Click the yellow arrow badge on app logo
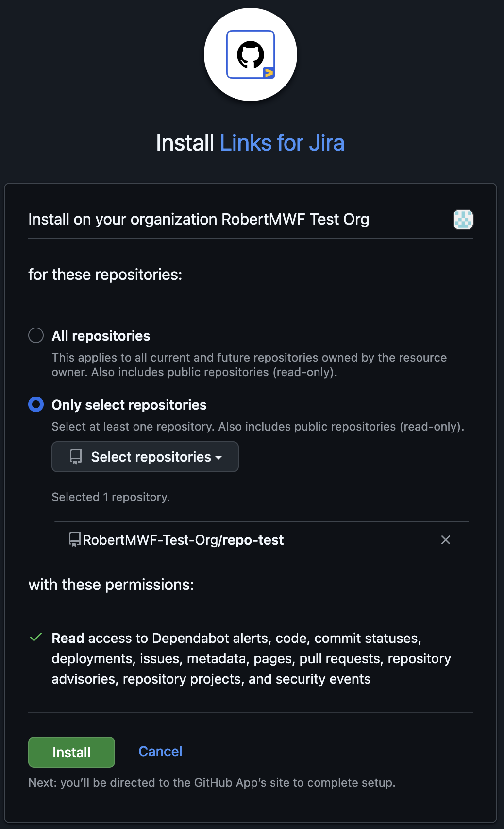The width and height of the screenshot is (504, 829). [269, 73]
